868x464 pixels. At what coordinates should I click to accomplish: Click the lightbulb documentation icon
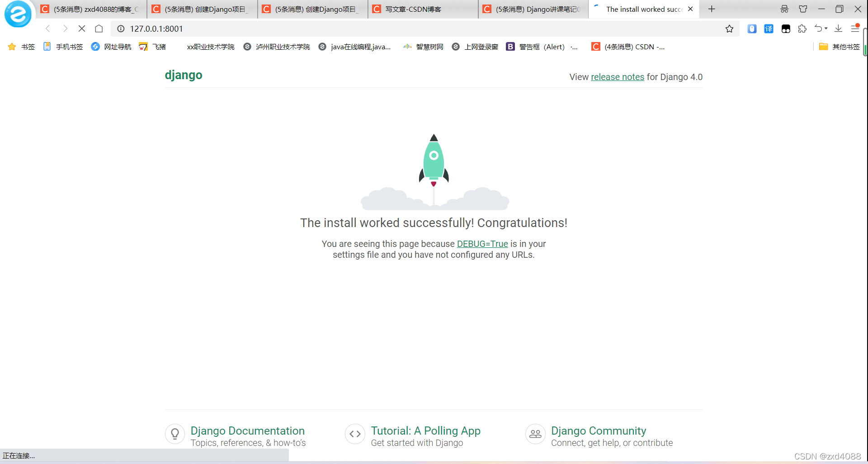(x=175, y=434)
